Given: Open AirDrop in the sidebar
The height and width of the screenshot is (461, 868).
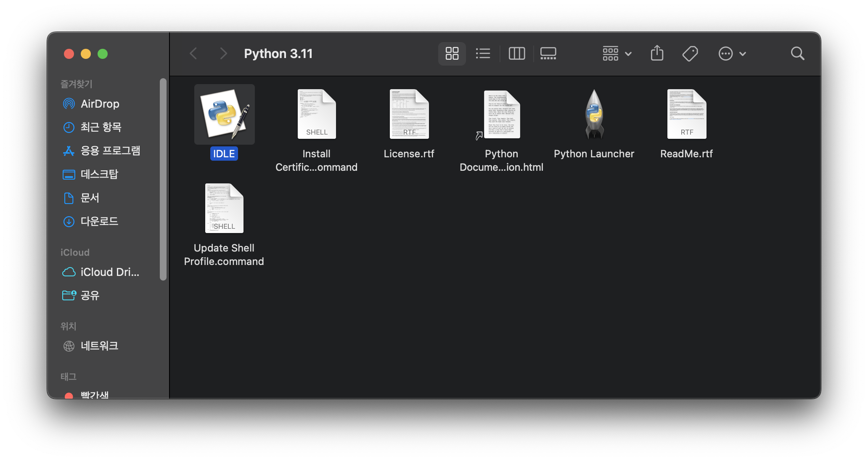Looking at the screenshot, I should (100, 104).
